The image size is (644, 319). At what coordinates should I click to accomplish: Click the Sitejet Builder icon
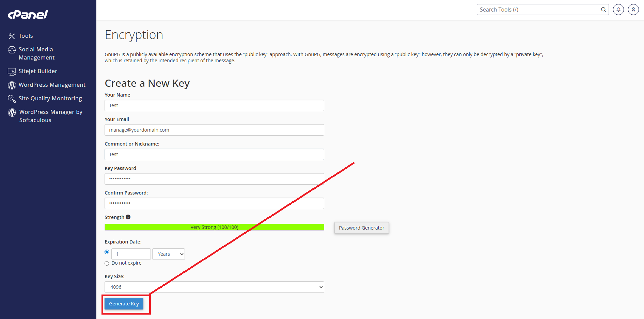tap(12, 72)
